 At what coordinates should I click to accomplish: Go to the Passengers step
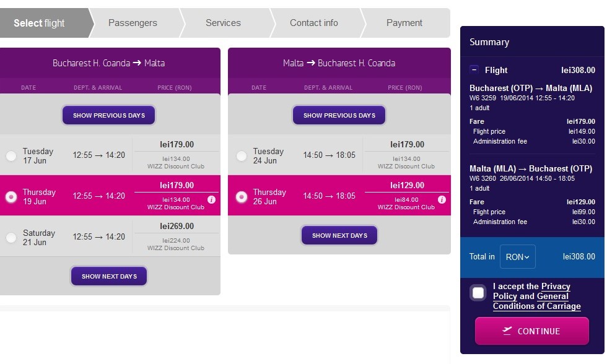click(x=133, y=23)
